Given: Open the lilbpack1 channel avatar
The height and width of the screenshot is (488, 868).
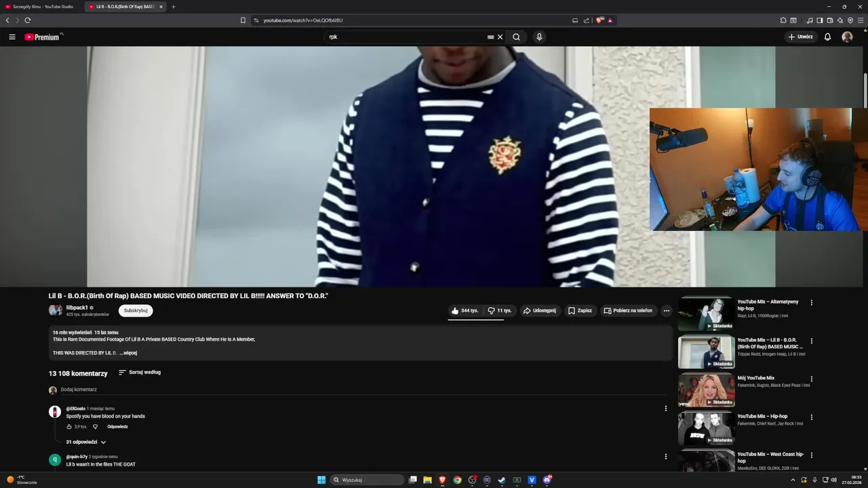Looking at the screenshot, I should click(55, 310).
